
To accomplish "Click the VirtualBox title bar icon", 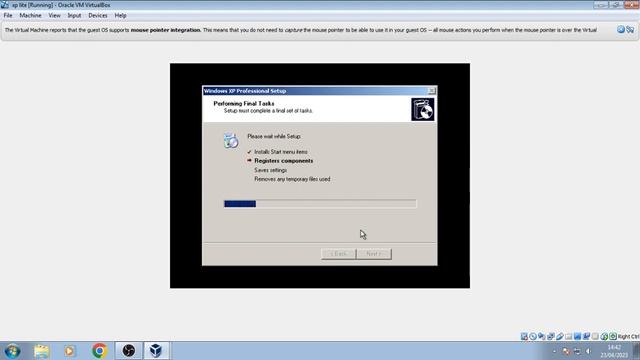I will tap(5, 5).
